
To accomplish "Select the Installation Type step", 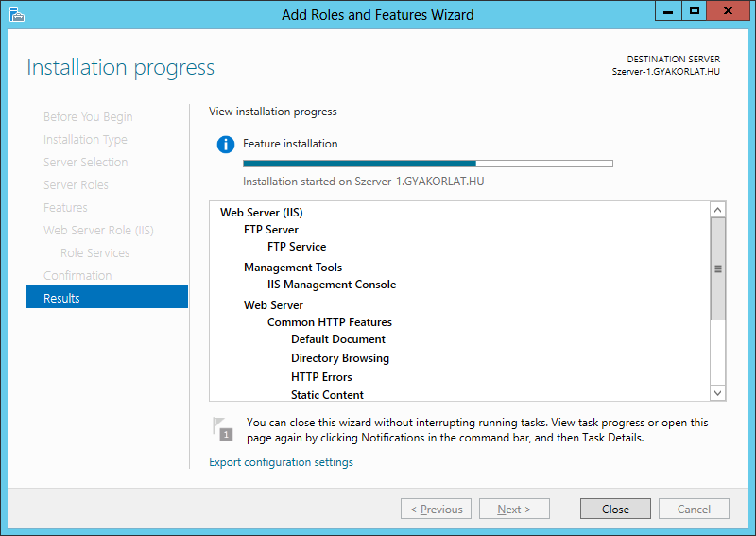I will [85, 140].
